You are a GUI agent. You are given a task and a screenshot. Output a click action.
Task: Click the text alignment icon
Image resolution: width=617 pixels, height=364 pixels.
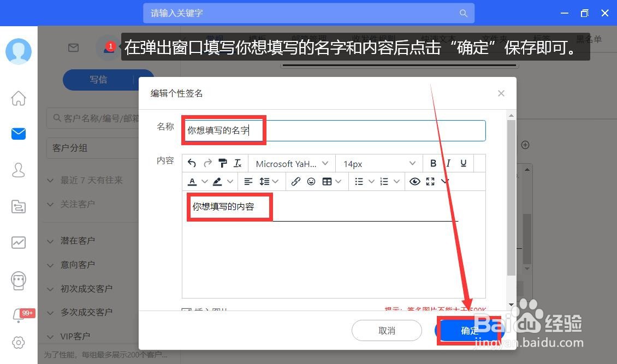pyautogui.click(x=248, y=182)
